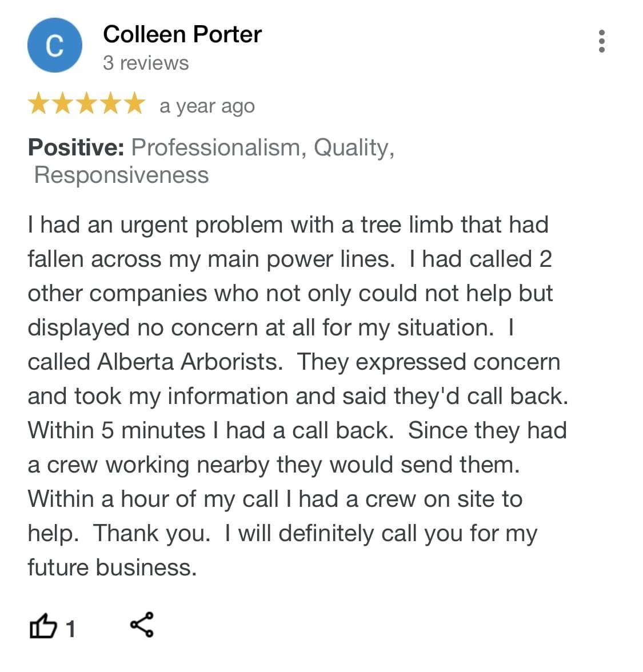Select the "Responsiveness" attribute text

click(x=121, y=175)
